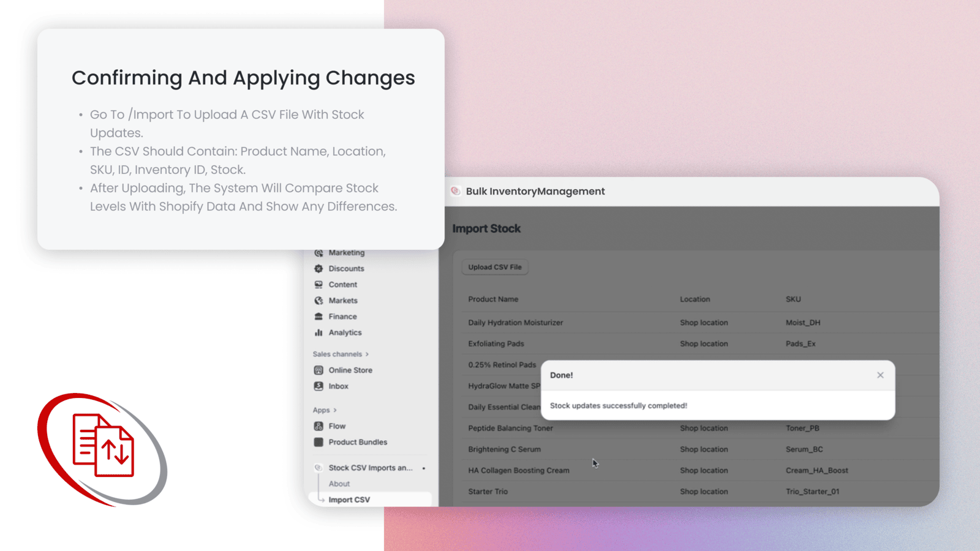Open Marketing in the sidebar
Viewport: 980px width, 551px height.
347,253
